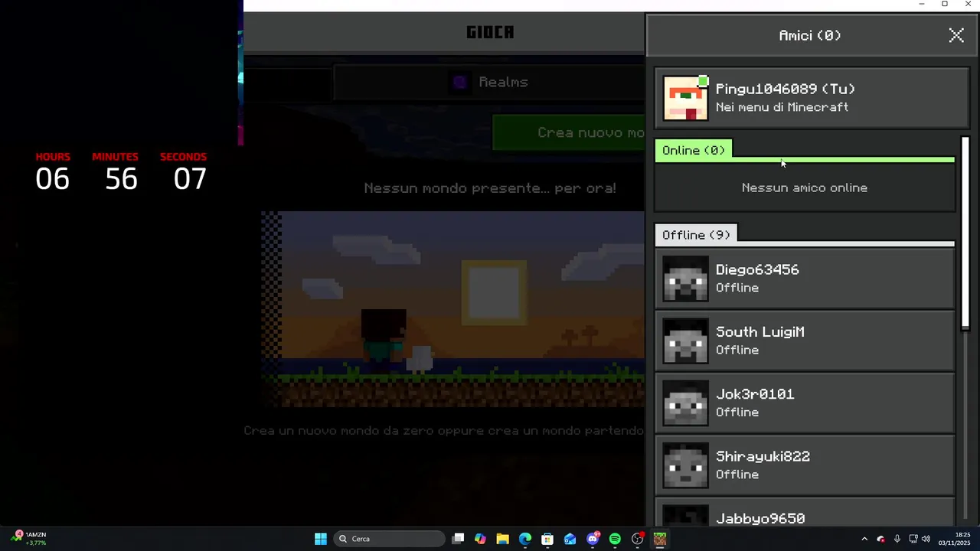Open Spotify on taskbar
Image resolution: width=980 pixels, height=551 pixels.
(x=615, y=539)
